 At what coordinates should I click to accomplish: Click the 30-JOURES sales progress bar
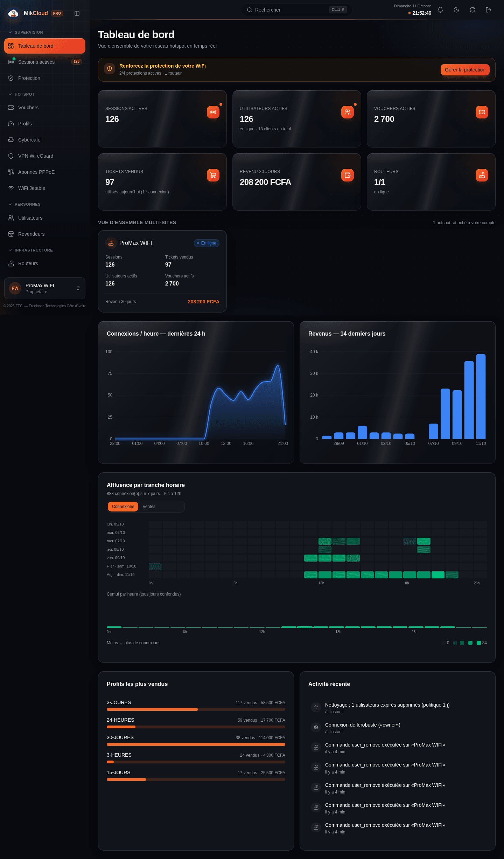click(x=196, y=744)
